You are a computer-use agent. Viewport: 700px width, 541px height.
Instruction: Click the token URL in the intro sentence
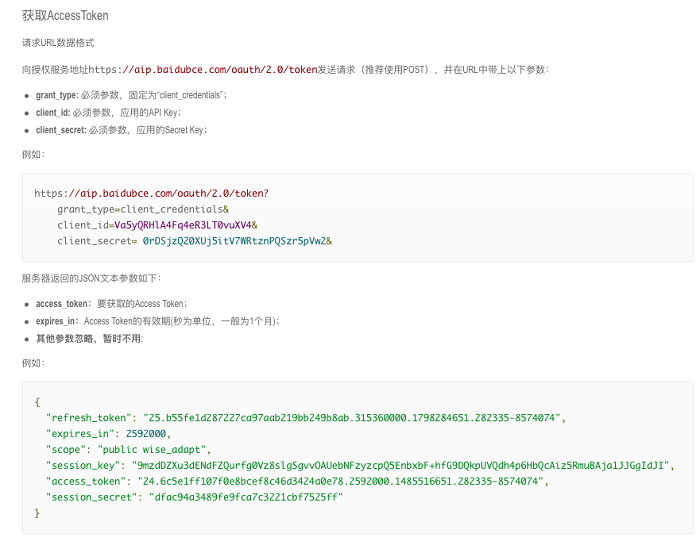click(203, 69)
